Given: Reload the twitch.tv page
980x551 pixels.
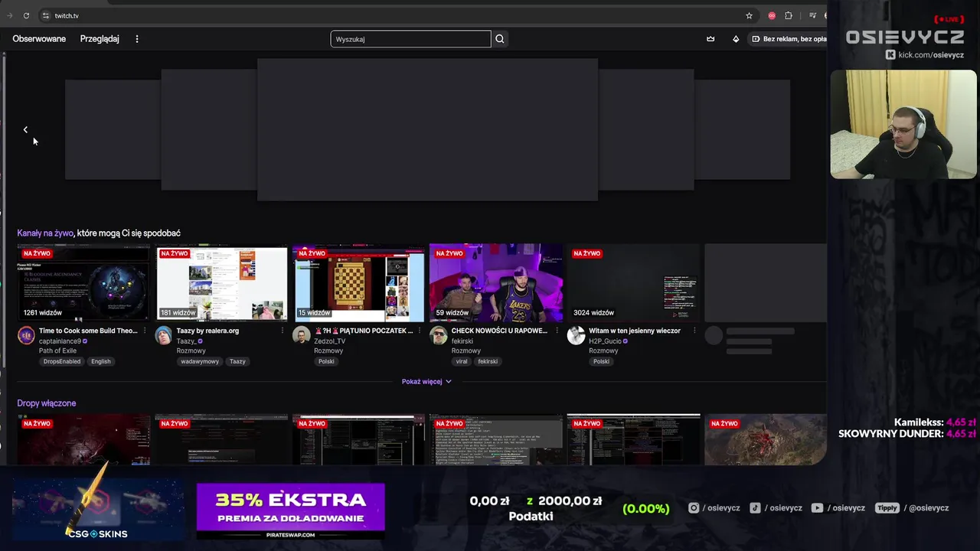Looking at the screenshot, I should click(x=26, y=15).
